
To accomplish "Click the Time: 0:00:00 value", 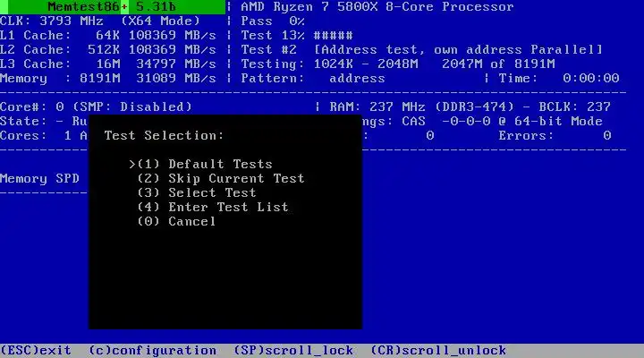I will pyautogui.click(x=590, y=79).
